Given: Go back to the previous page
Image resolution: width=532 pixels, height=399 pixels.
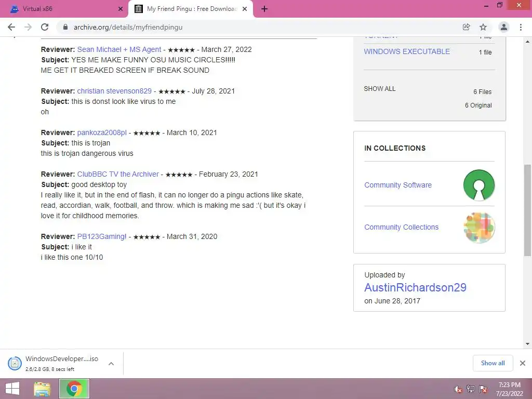Looking at the screenshot, I should 11,27.
